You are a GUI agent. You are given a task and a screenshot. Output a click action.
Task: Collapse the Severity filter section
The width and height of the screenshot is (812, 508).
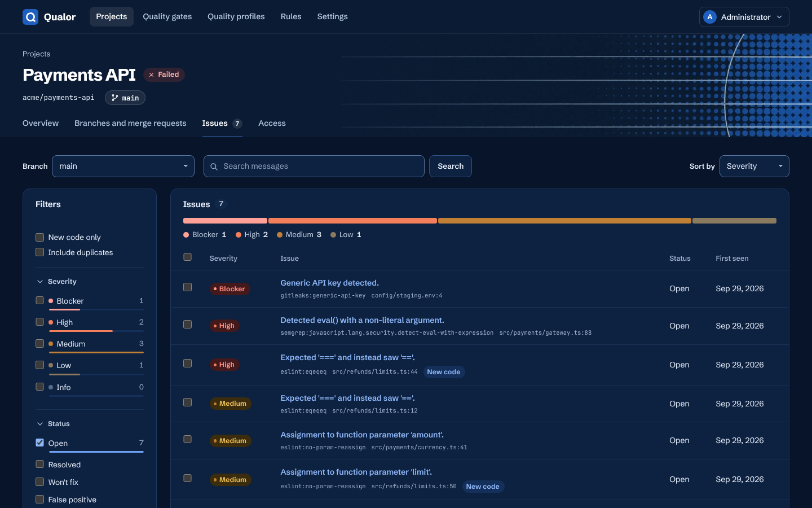(x=56, y=282)
